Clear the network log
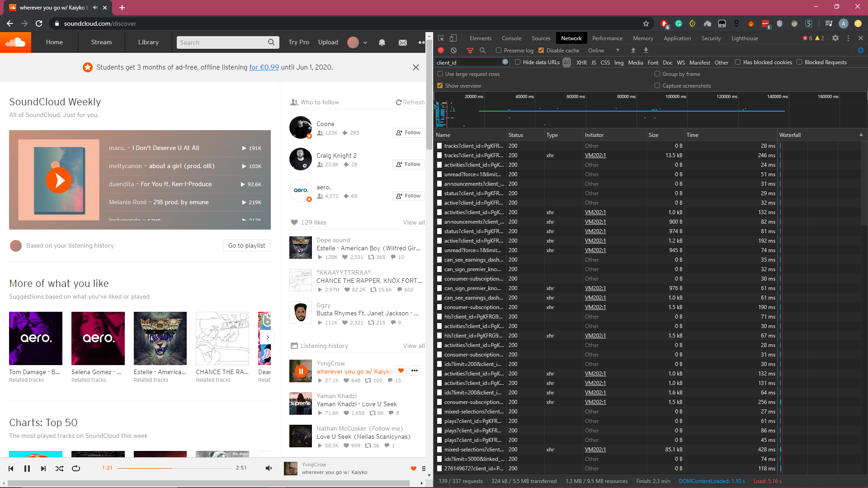868x488 pixels. click(x=453, y=51)
